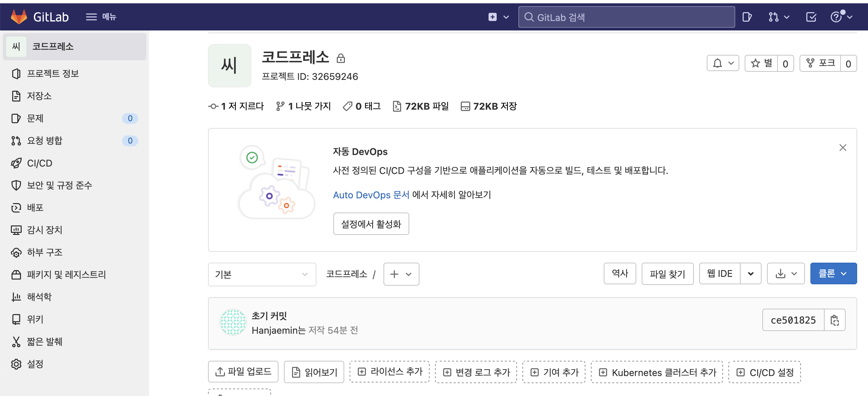Open the to-do list checkmark icon
The height and width of the screenshot is (396, 868).
coord(811,17)
